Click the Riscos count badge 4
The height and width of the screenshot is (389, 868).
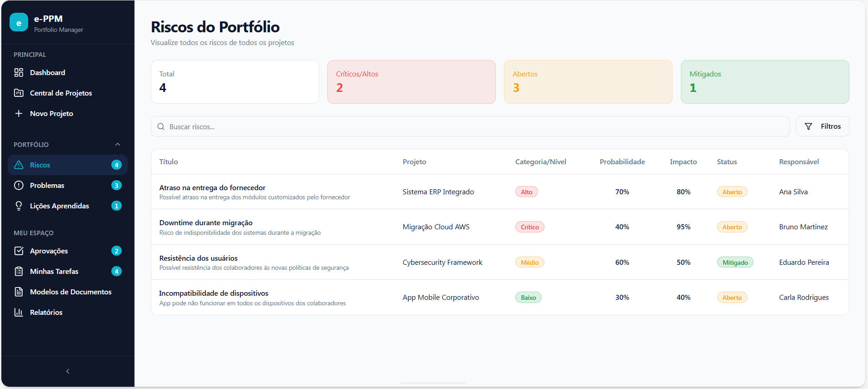(x=116, y=165)
